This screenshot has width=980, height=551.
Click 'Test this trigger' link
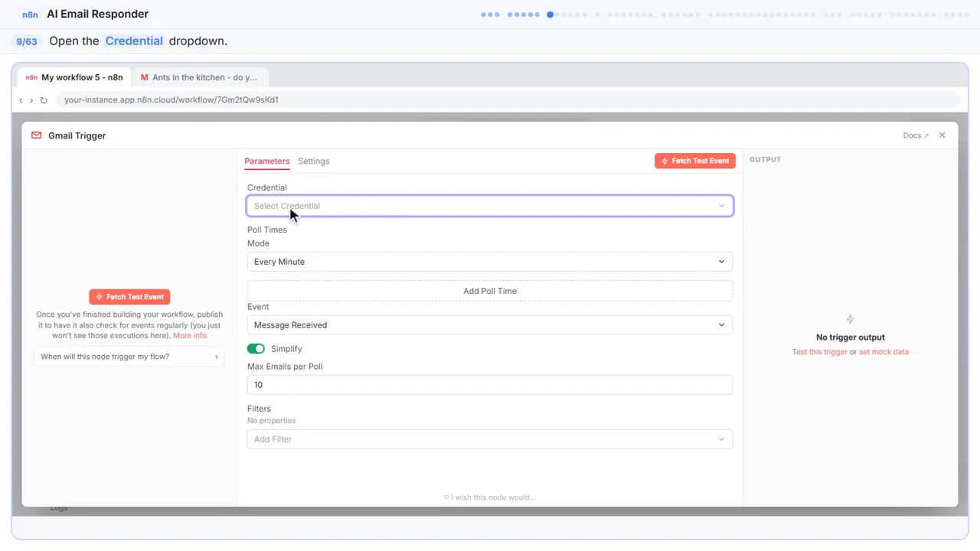(820, 352)
